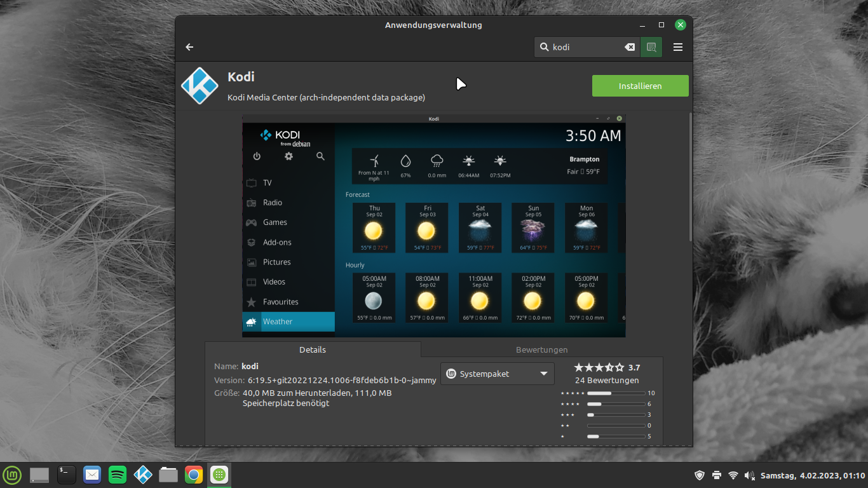This screenshot has width=868, height=488.
Task: Open the mail client in taskbar
Action: point(92,475)
